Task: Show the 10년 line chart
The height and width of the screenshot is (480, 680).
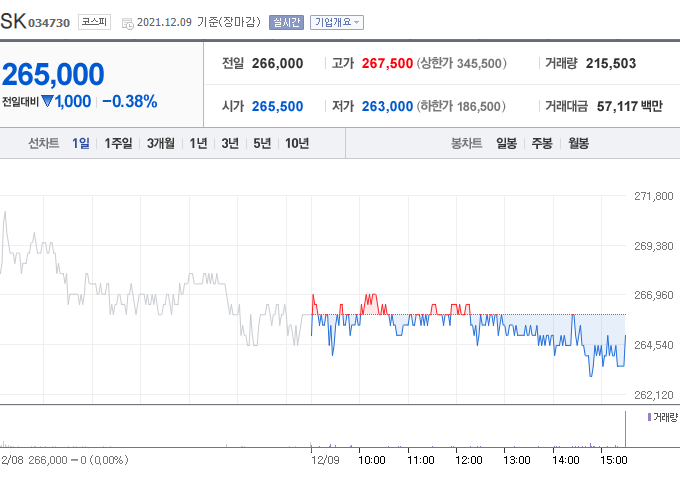Action: [297, 143]
